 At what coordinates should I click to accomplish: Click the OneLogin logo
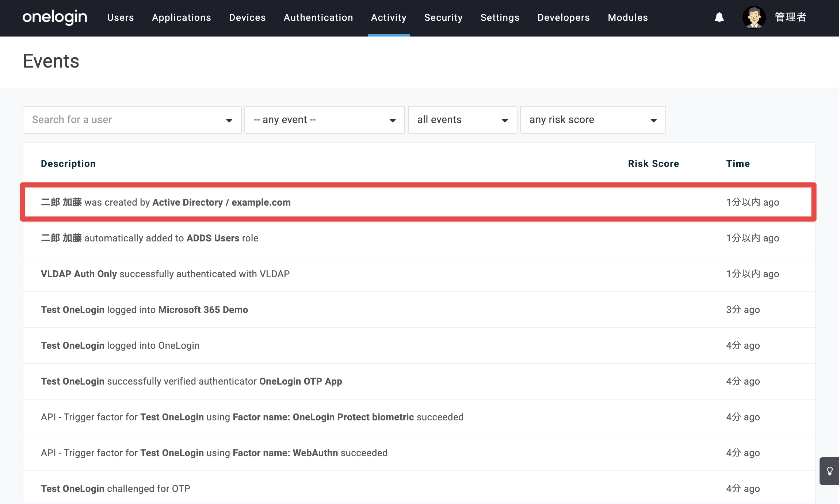coord(55,17)
